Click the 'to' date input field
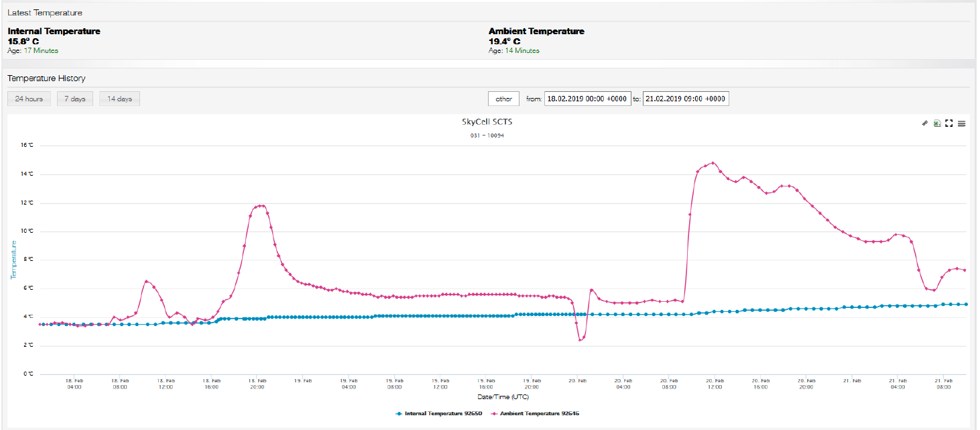The width and height of the screenshot is (980, 430). 685,99
